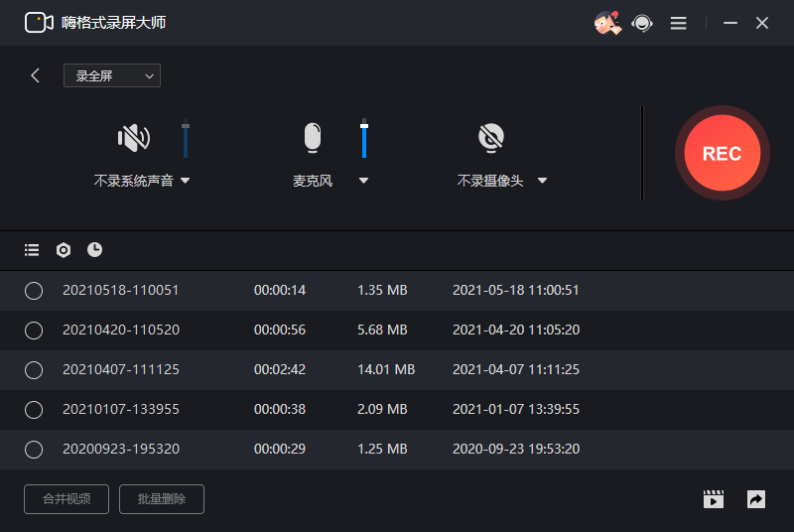This screenshot has width=794, height=532.
Task: Click the muted system sound speaker icon
Action: tap(134, 137)
